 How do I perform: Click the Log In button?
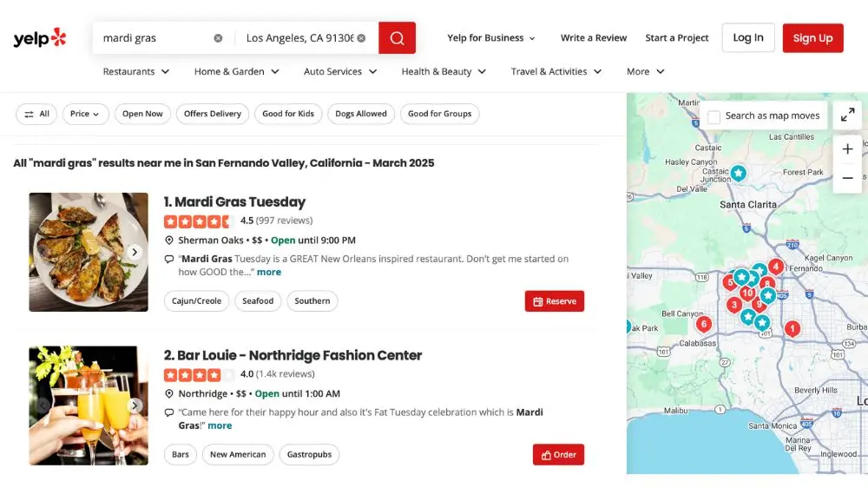pyautogui.click(x=748, y=37)
